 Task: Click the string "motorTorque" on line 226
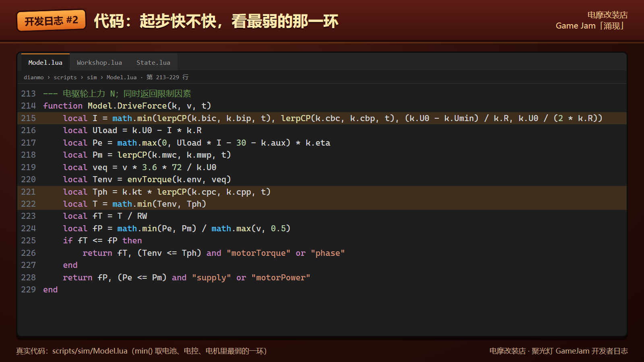tap(258, 253)
